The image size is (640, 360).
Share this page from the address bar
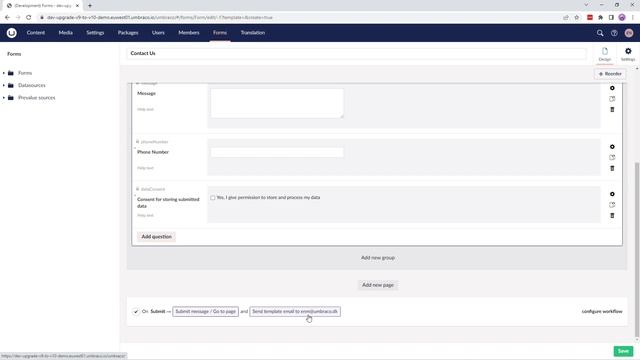pyautogui.click(x=566, y=18)
